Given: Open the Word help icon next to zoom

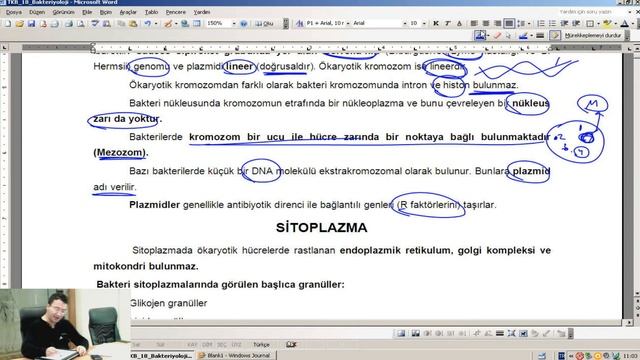Looking at the screenshot, I should tap(244, 24).
